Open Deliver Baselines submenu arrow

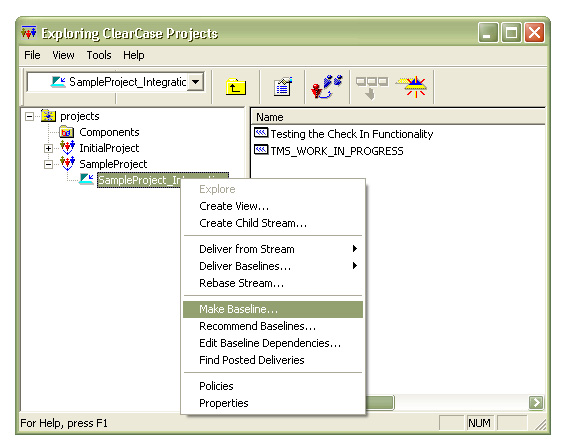355,266
